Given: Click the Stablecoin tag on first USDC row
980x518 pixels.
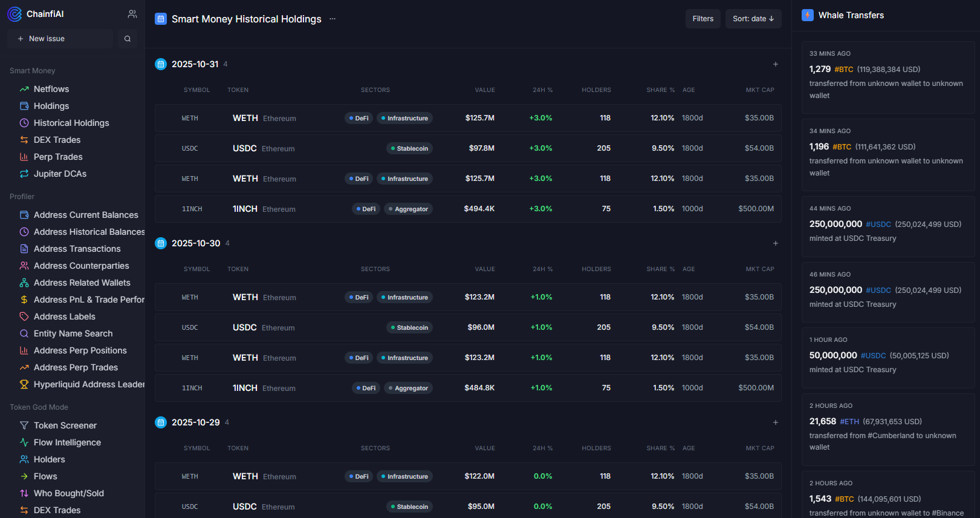Looking at the screenshot, I should click(x=409, y=148).
